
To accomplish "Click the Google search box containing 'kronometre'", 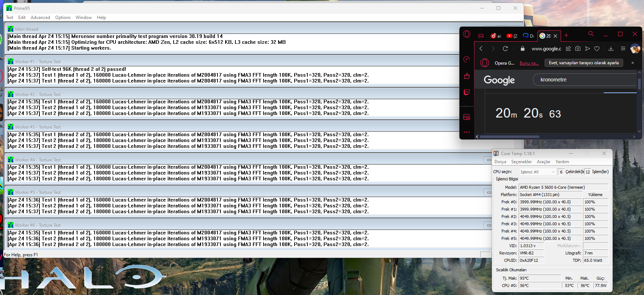I will [585, 80].
